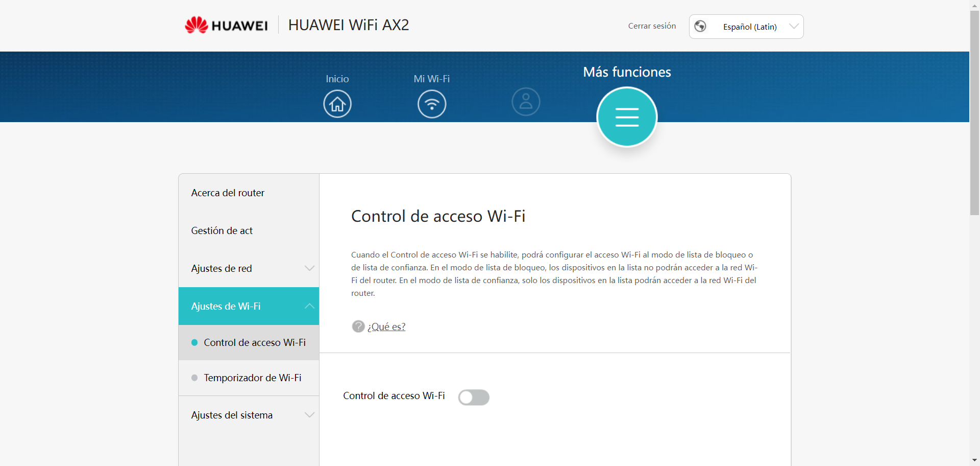This screenshot has width=980, height=466.
Task: Open the ¿Qué es? help link
Action: point(386,327)
